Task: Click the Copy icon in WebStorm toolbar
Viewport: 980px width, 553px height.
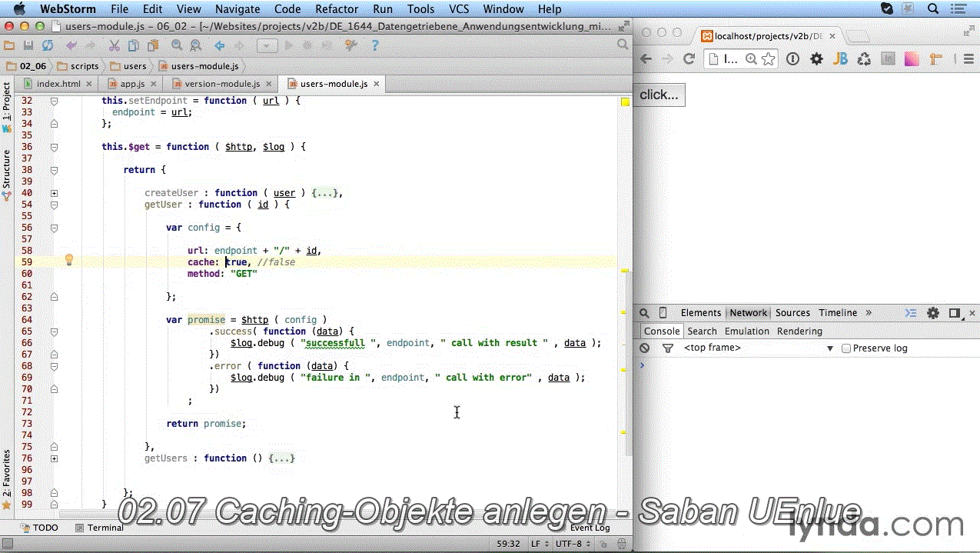Action: pos(133,46)
